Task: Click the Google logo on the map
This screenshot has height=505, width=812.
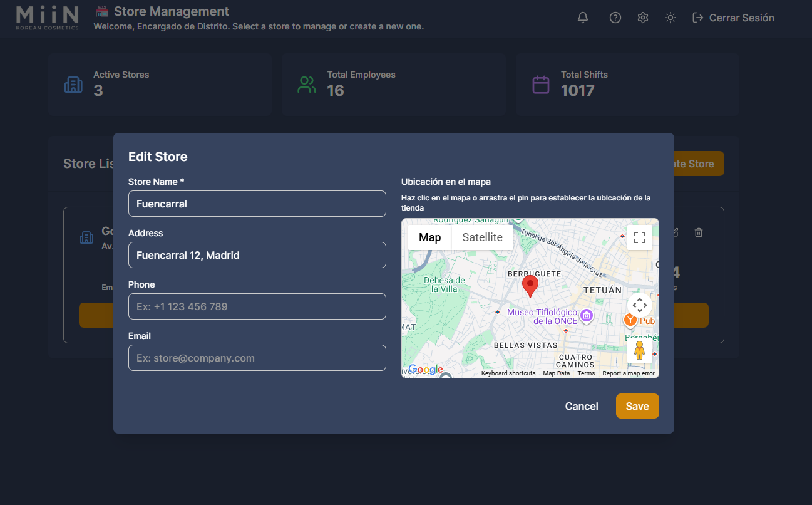Action: click(426, 370)
